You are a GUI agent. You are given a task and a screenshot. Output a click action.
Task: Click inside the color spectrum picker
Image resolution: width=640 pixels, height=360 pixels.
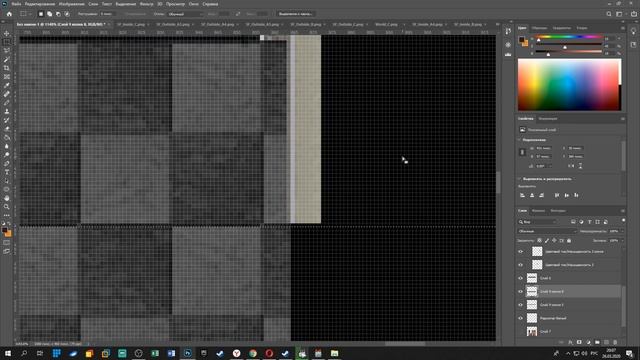[569, 84]
